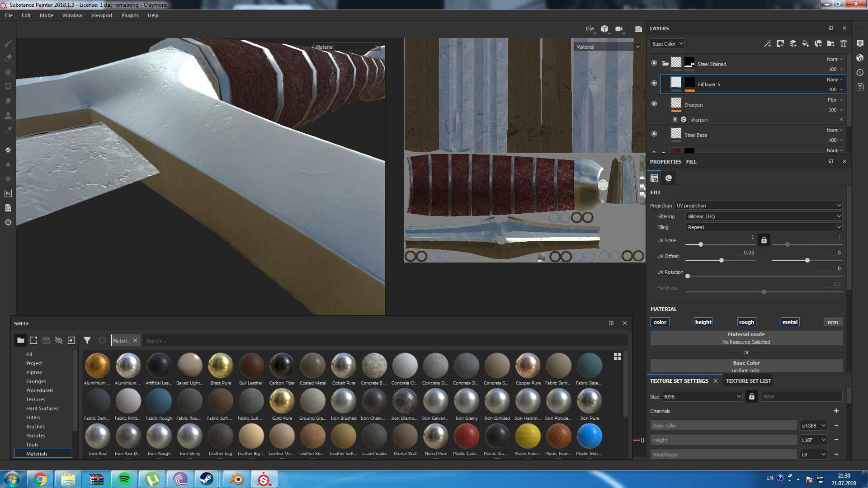Viewport: 868px width, 488px height.
Task: Open the History panel icon
Action: [x=860, y=72]
